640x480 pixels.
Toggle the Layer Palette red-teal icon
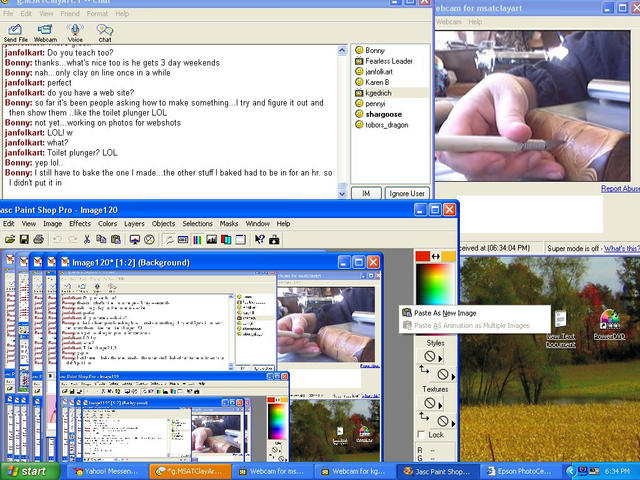[x=226, y=240]
